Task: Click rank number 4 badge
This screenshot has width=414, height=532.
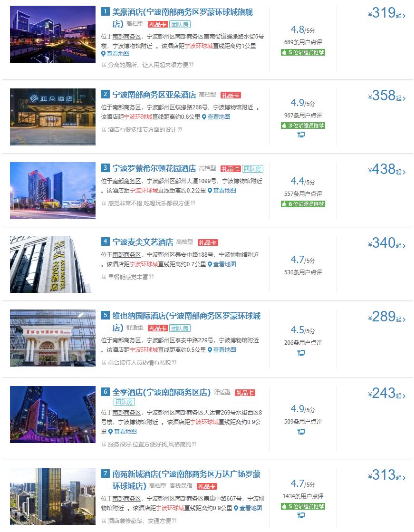Action: [105, 241]
